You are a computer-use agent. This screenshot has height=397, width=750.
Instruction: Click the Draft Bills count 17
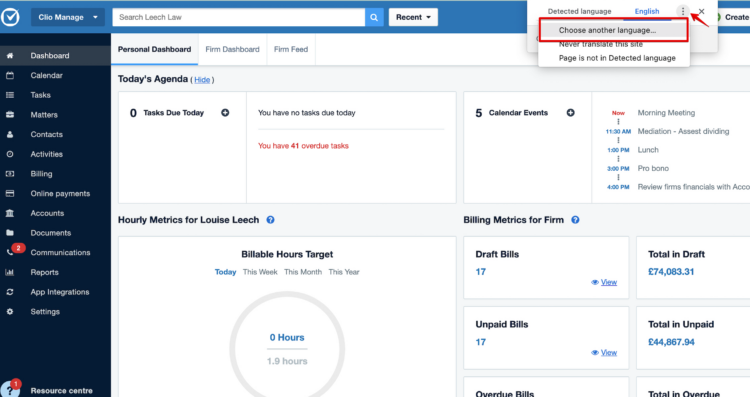tap(481, 272)
